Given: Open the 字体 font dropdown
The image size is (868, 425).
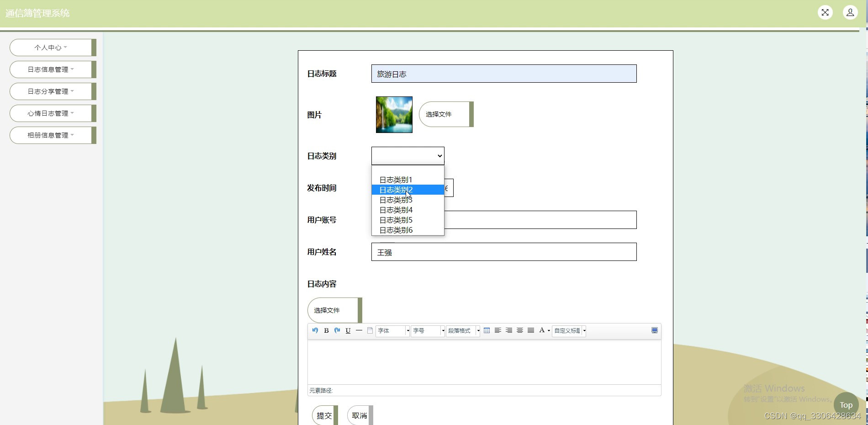Looking at the screenshot, I should click(392, 331).
